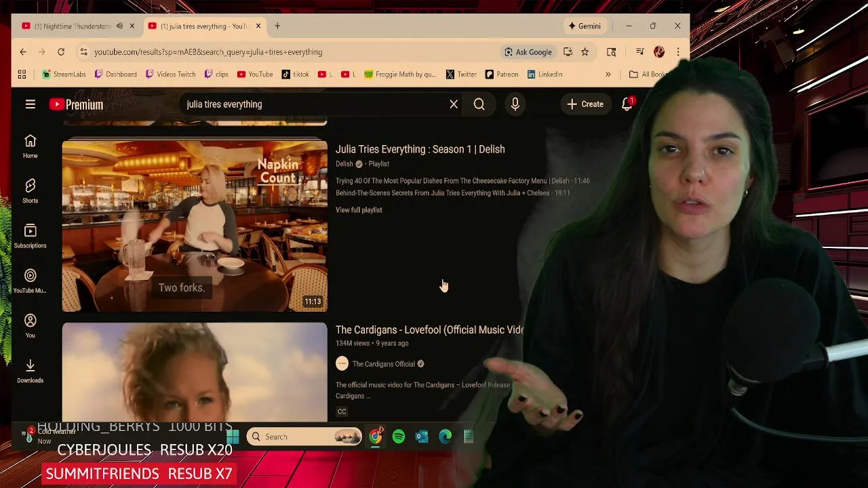Click Ask Google in address bar

pos(528,52)
